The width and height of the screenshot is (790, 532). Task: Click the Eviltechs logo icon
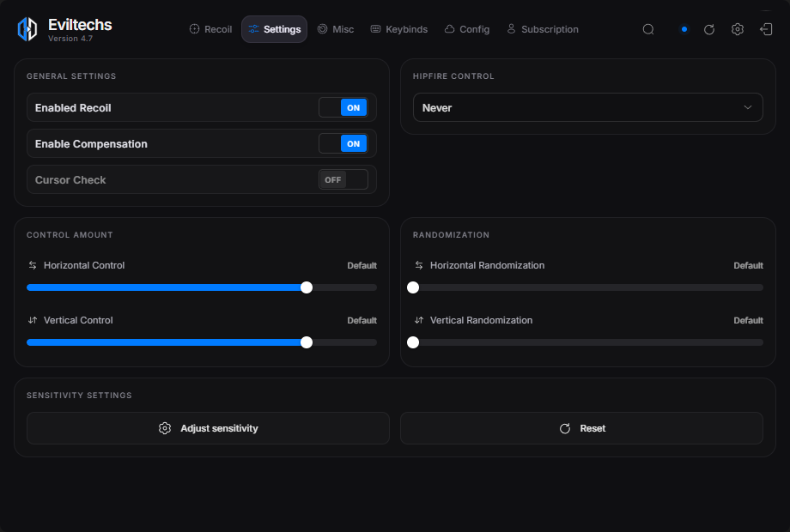(x=27, y=29)
